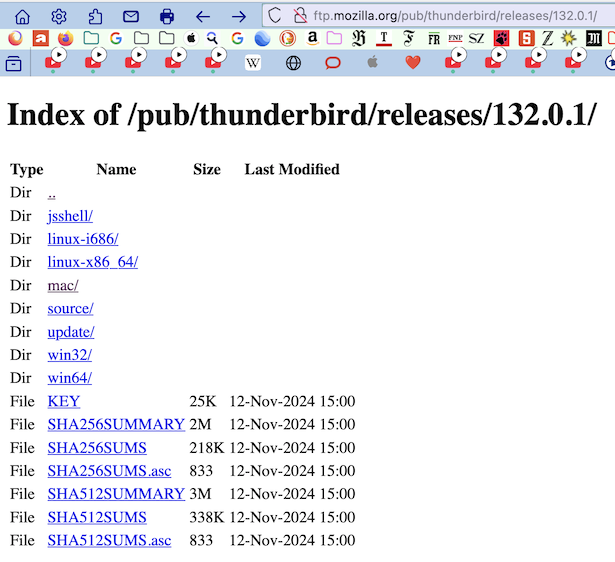Open the SHA512SUMMARY file link
This screenshot has width=615, height=562.
click(x=116, y=494)
